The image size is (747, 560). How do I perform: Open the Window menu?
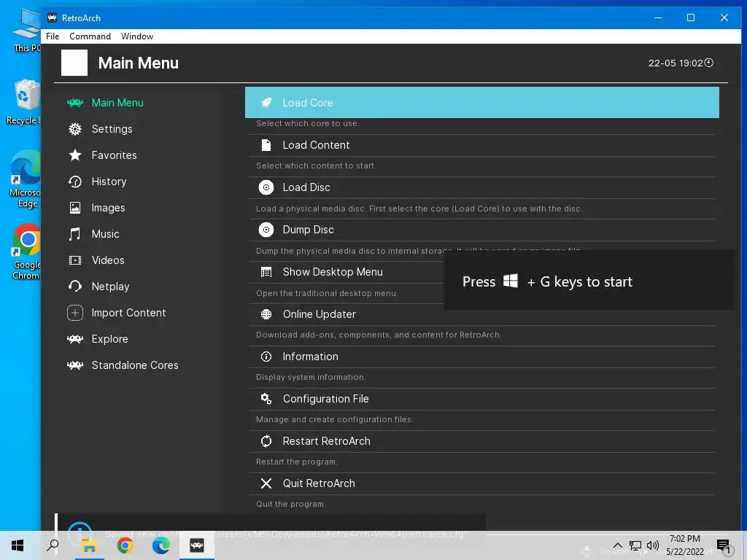pyautogui.click(x=137, y=36)
